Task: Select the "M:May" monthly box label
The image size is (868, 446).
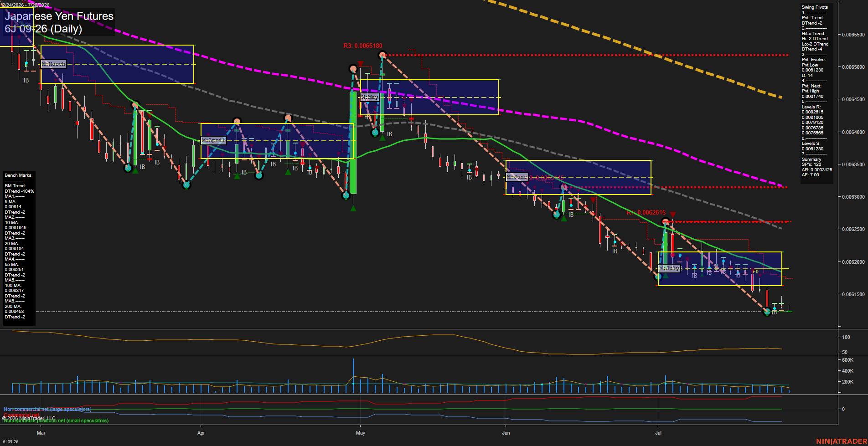Action: [370, 97]
